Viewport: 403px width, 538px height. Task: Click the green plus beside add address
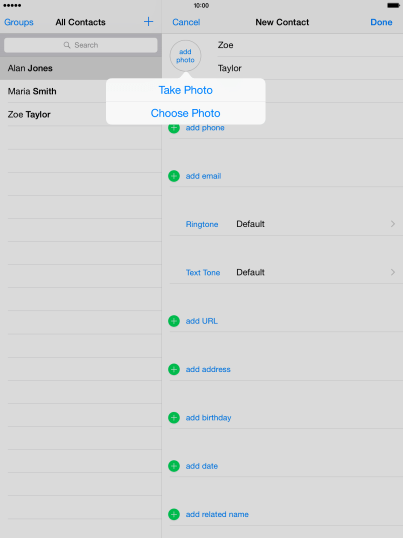[x=174, y=370]
